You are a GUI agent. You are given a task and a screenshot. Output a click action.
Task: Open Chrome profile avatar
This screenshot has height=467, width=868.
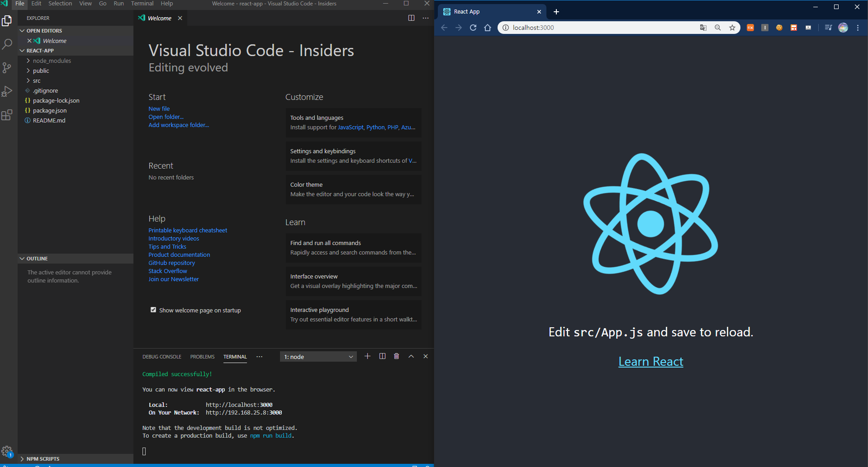click(843, 28)
